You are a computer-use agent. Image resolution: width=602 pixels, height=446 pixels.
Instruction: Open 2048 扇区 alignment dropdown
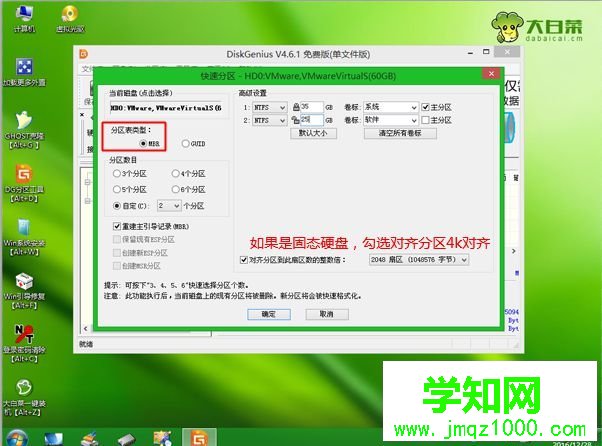[418, 260]
